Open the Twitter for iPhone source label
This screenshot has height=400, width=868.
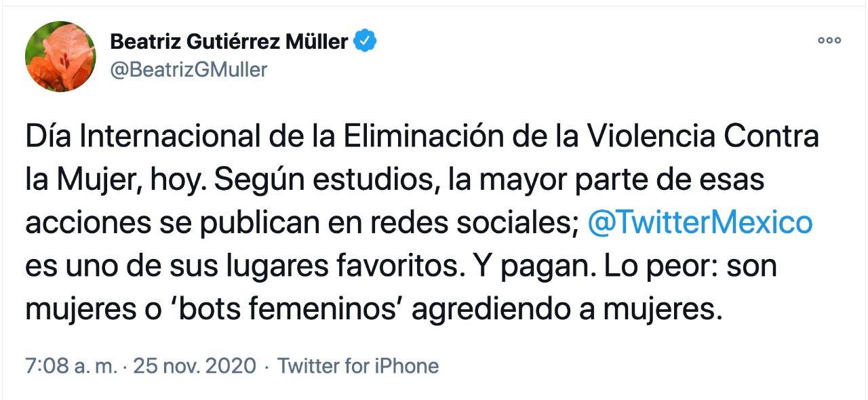360,365
